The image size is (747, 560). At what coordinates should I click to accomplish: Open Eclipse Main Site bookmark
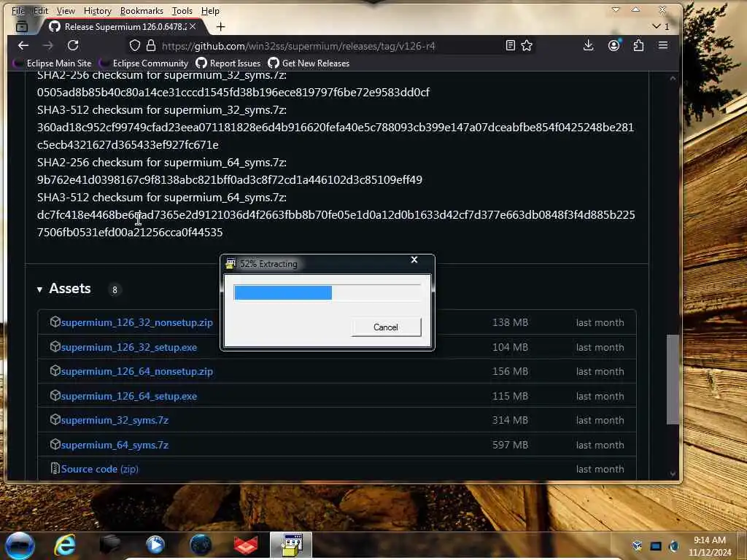[53, 63]
